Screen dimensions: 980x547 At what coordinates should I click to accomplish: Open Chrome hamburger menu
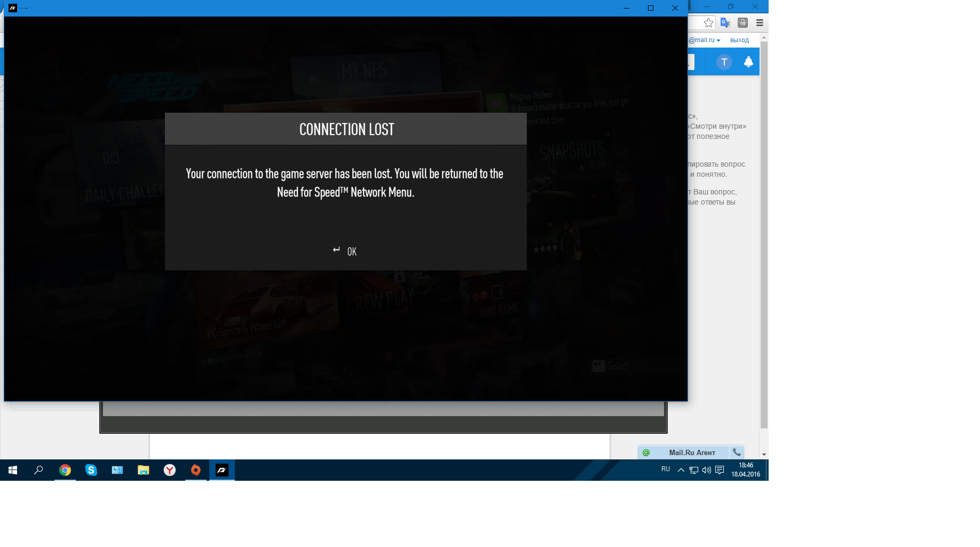click(x=760, y=22)
